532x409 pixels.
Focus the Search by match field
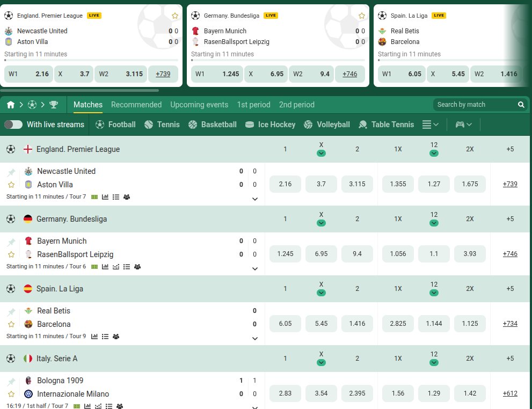pos(480,105)
